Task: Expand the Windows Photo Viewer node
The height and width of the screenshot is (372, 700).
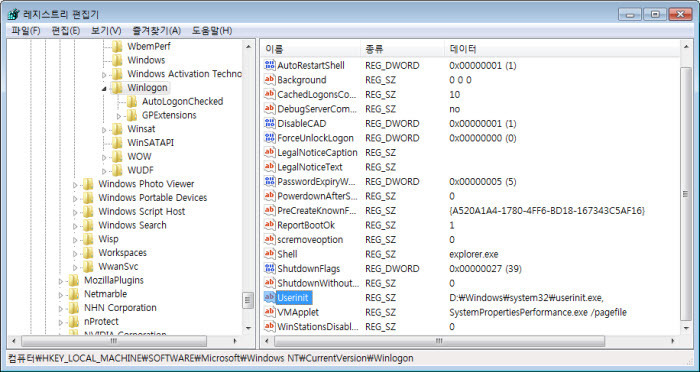Action: 75,185
